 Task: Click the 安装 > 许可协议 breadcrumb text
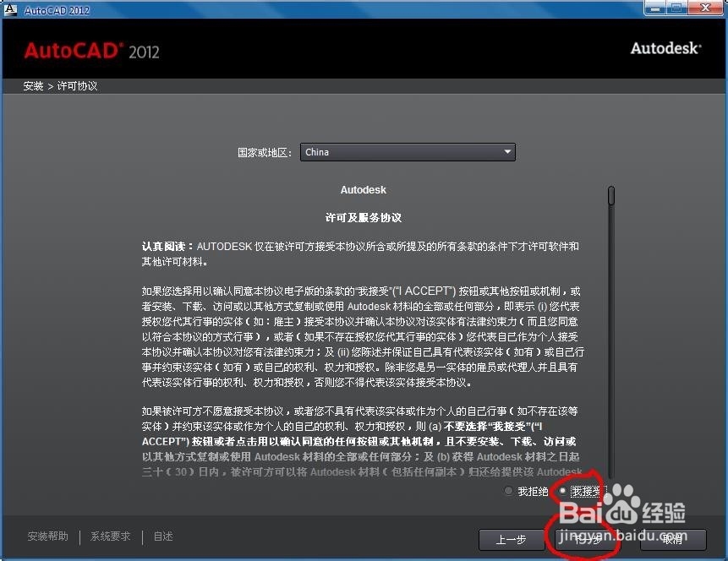coord(60,86)
